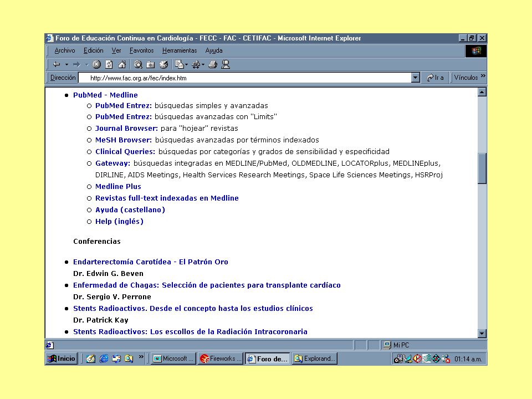Expand the address bar URL dropdown
Image resolution: width=532 pixels, height=399 pixels.
point(416,78)
